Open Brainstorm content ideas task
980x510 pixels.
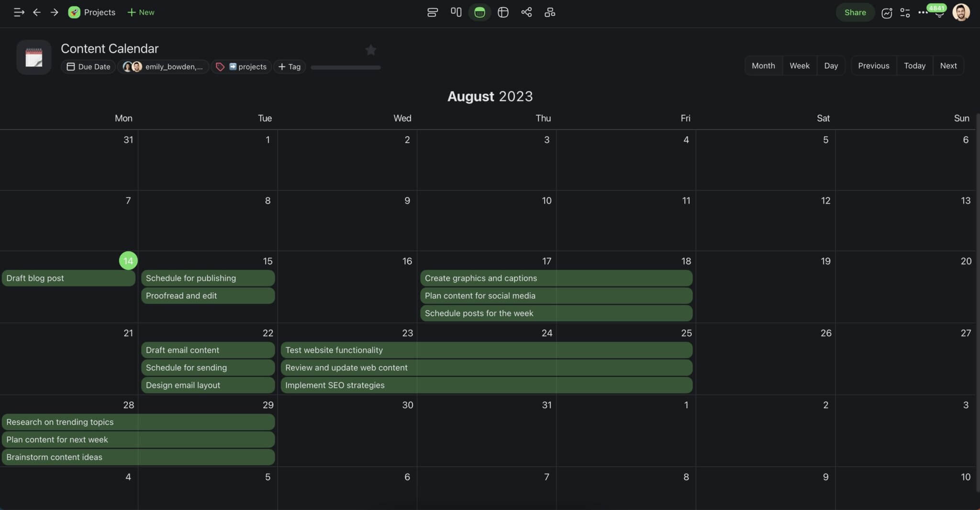pyautogui.click(x=138, y=457)
